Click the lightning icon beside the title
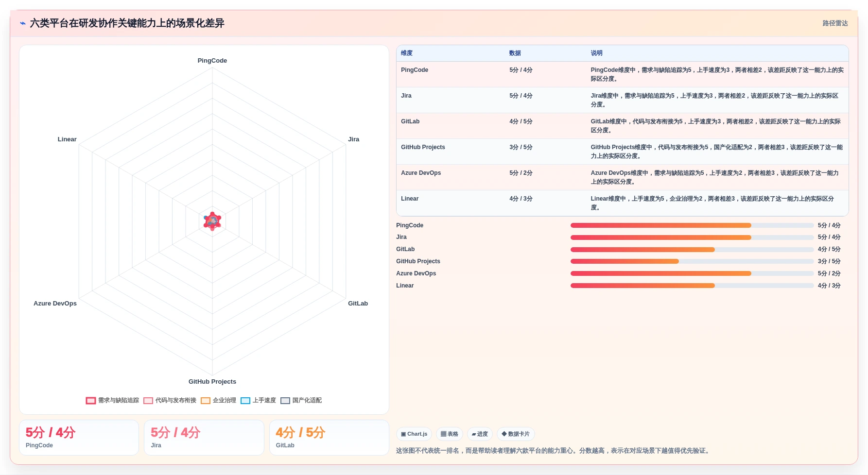 [x=22, y=23]
